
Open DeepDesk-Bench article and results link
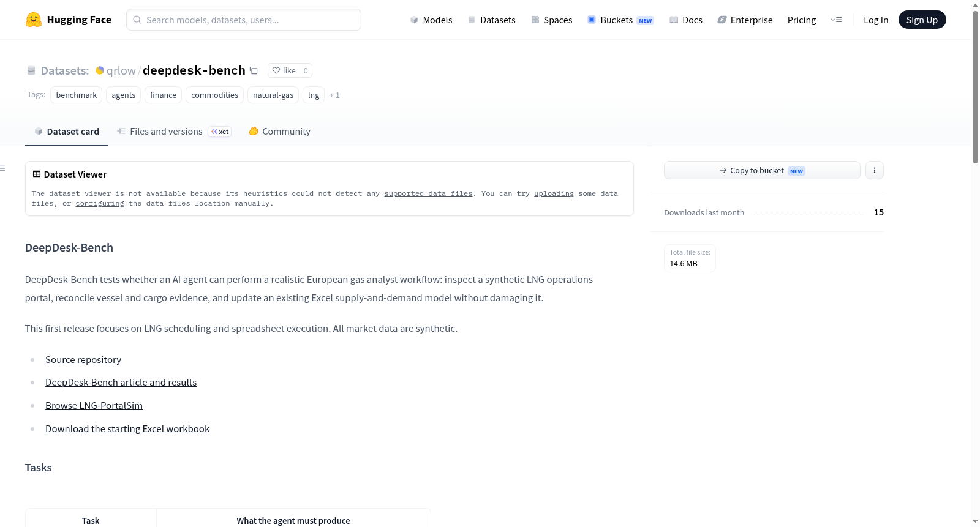pos(121,383)
